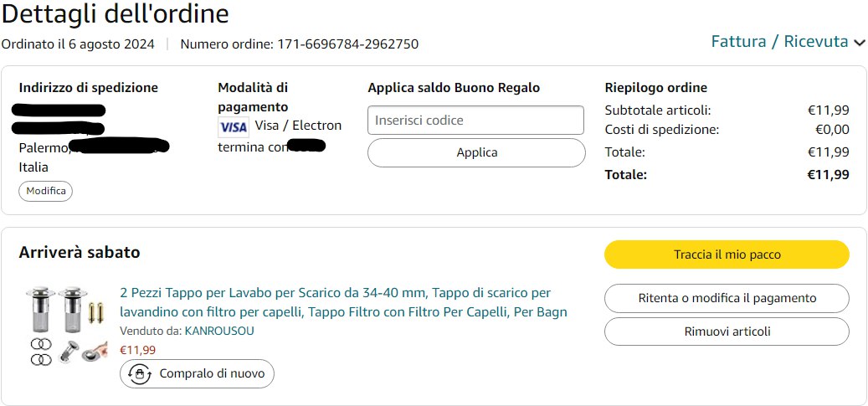The image size is (868, 406).
Task: Click the Arriverà sabato delivery heading
Action: [x=80, y=252]
